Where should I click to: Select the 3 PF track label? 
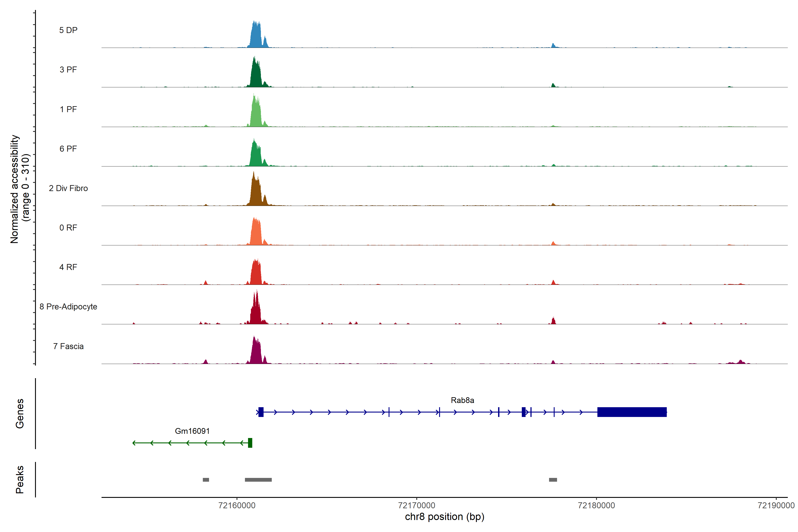[x=68, y=70]
